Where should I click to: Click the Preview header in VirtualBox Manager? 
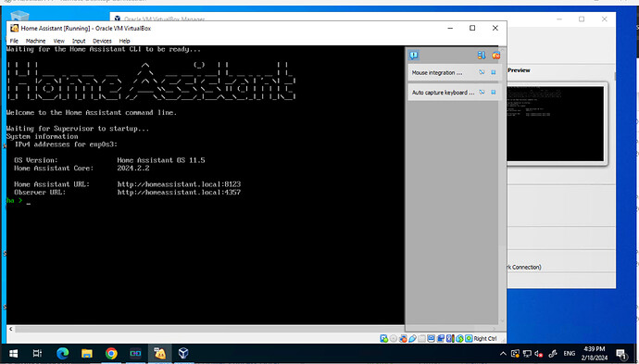point(519,70)
